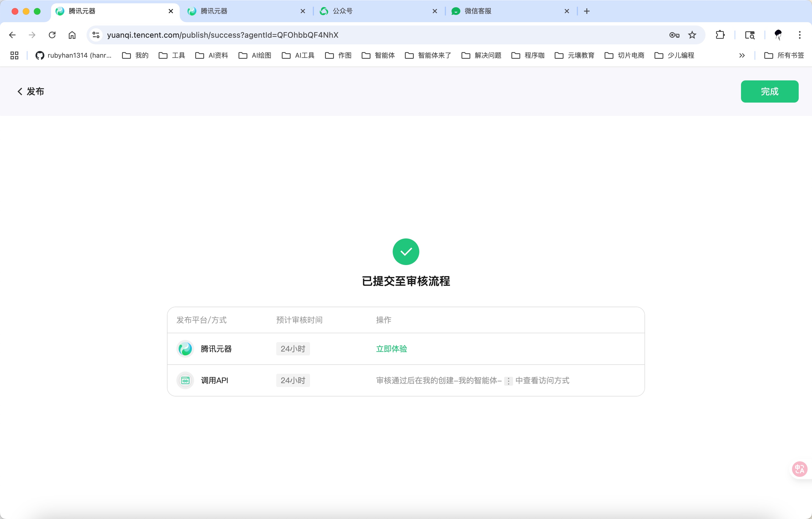Expand the hidden bookmarks overflow chevron
The width and height of the screenshot is (812, 519).
point(742,55)
